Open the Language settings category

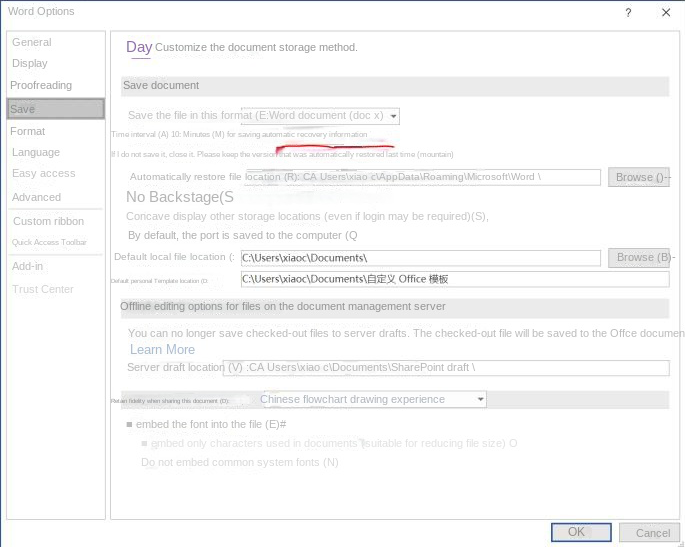point(36,152)
